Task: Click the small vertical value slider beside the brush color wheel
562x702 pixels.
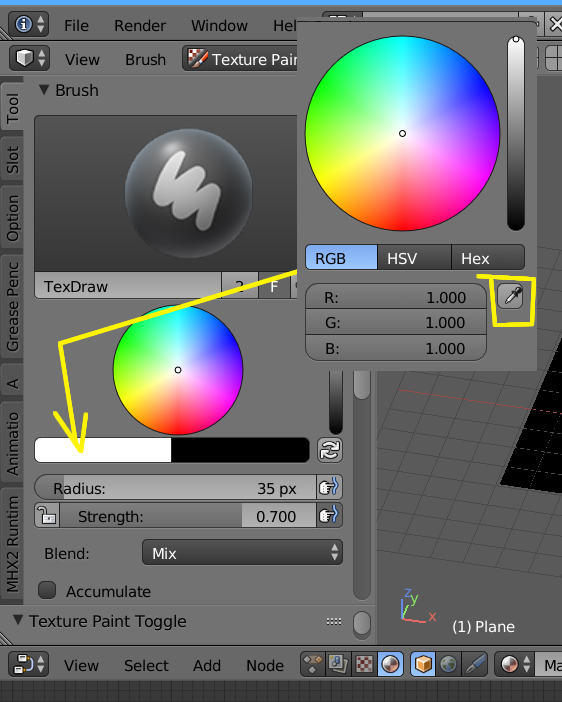Action: pos(336,402)
